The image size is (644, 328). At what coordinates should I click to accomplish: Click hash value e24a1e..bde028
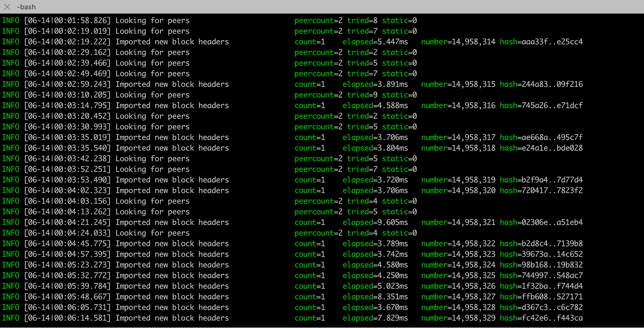coord(552,148)
